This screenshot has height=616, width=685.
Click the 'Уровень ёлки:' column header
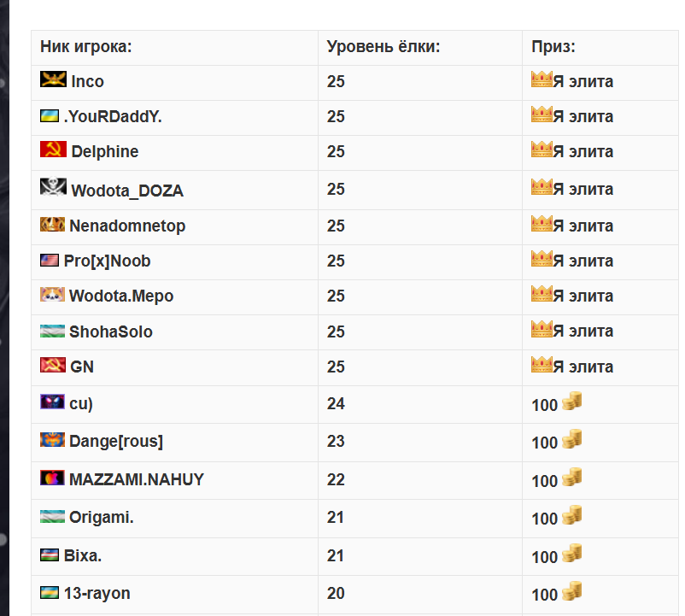383,46
